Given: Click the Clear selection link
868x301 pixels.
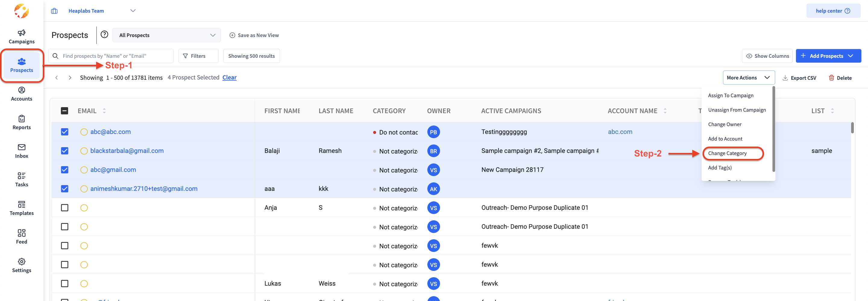Looking at the screenshot, I should (x=229, y=78).
